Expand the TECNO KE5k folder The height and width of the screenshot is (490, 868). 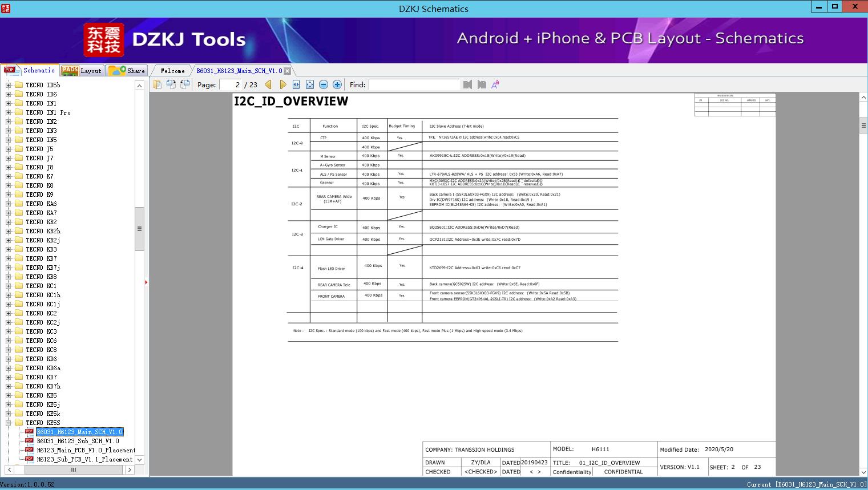pyautogui.click(x=8, y=414)
